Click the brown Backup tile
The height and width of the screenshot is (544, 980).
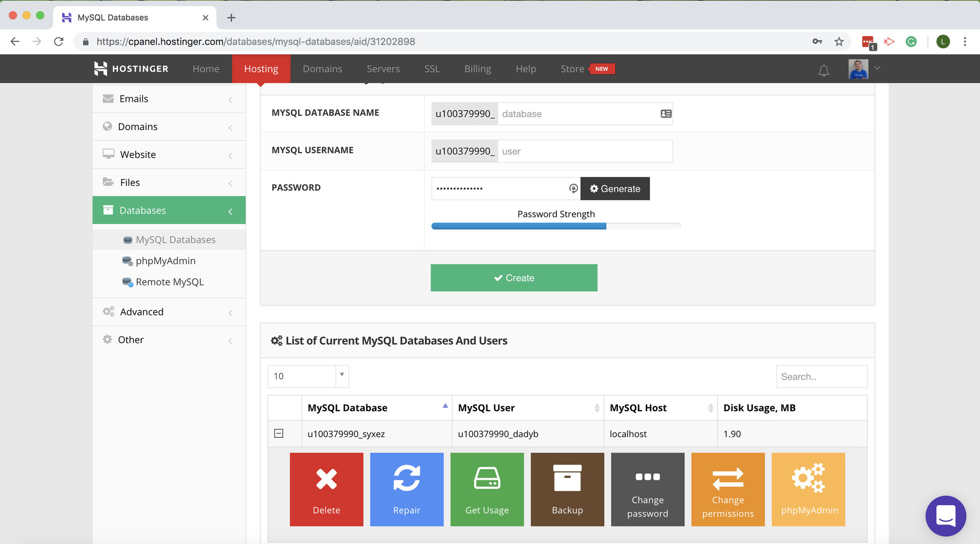point(567,489)
